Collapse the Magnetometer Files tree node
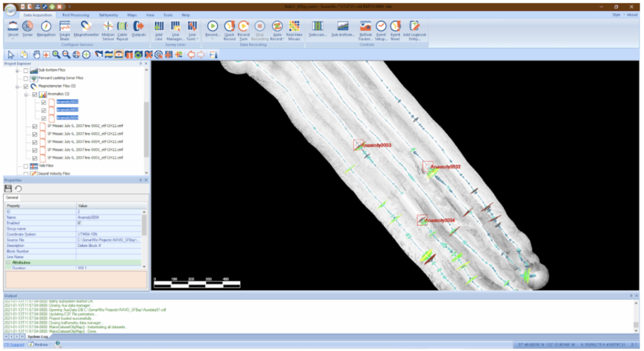 [x=18, y=86]
